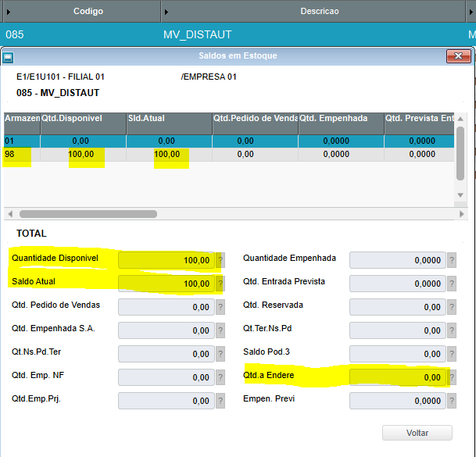476x457 pixels.
Task: Select the Qtd.Disponivel column header
Action: click(83, 123)
